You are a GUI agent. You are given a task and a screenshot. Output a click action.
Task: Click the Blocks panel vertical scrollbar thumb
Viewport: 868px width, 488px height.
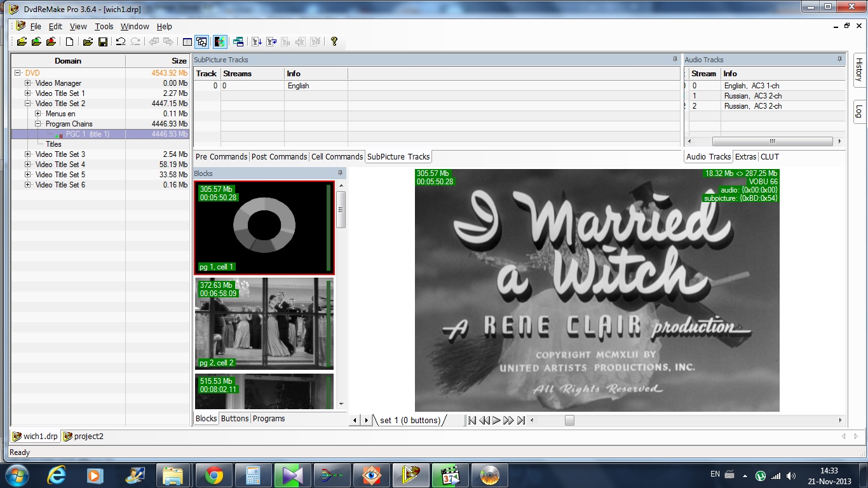click(x=341, y=209)
